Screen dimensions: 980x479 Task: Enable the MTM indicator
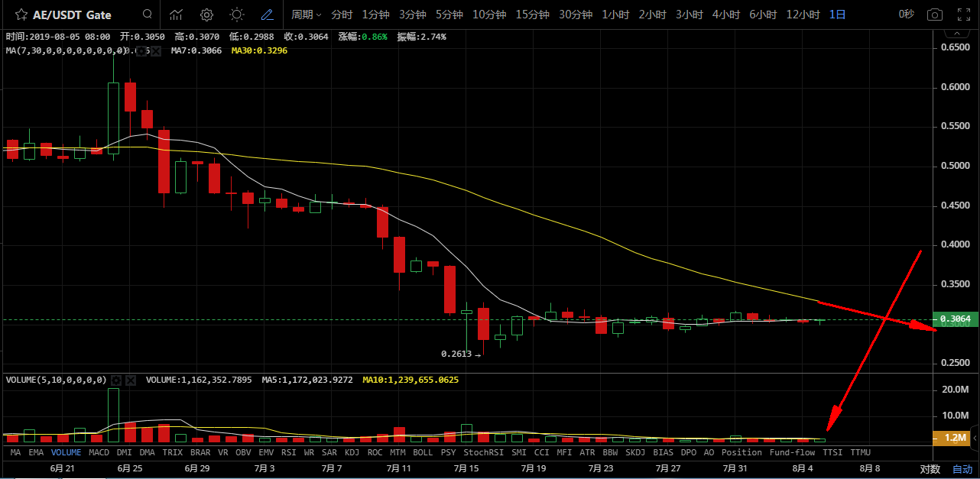click(398, 452)
